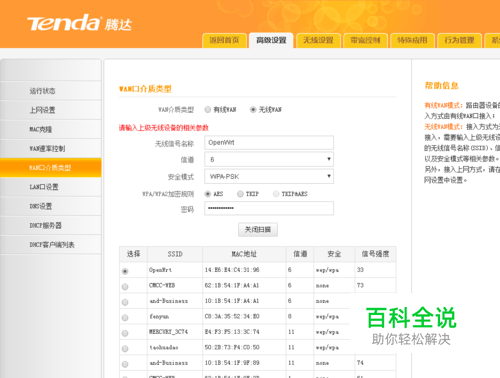Open DHCP服务器 in the sidebar

[51, 225]
